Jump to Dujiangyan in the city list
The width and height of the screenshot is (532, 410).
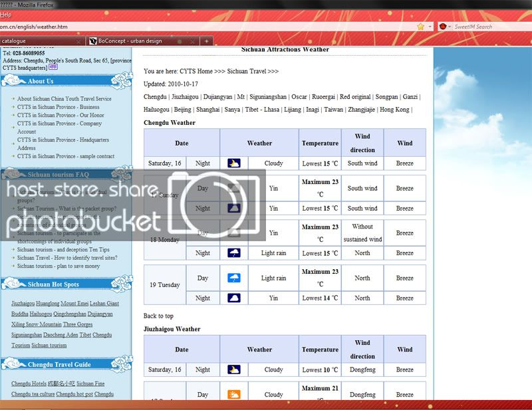[218, 96]
